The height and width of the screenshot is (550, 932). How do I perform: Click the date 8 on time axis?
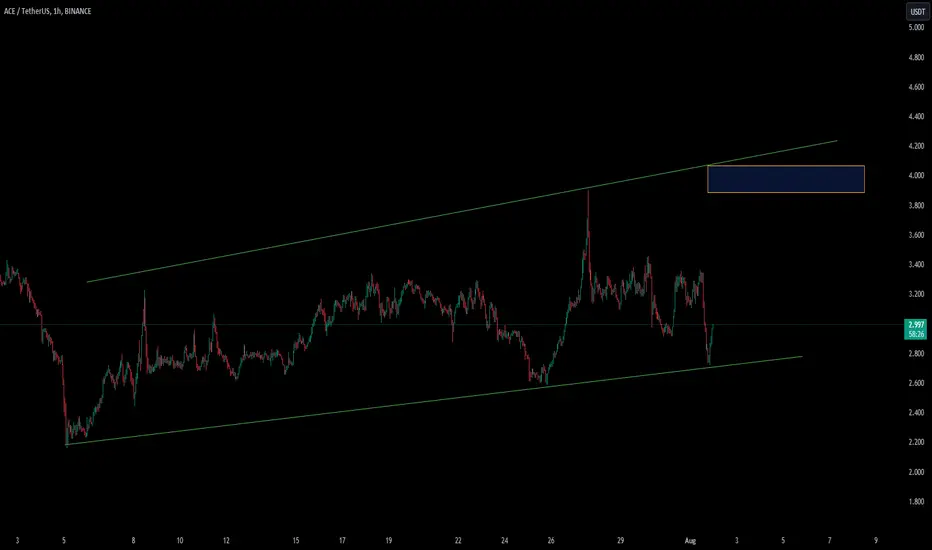pos(133,540)
